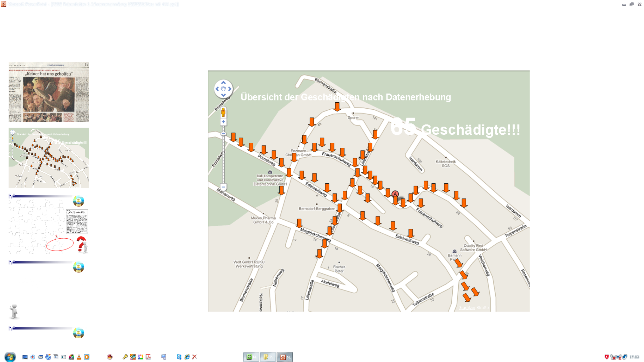Launch Adobe PDF reader from taskbar
644x362 pixels.
tap(148, 357)
